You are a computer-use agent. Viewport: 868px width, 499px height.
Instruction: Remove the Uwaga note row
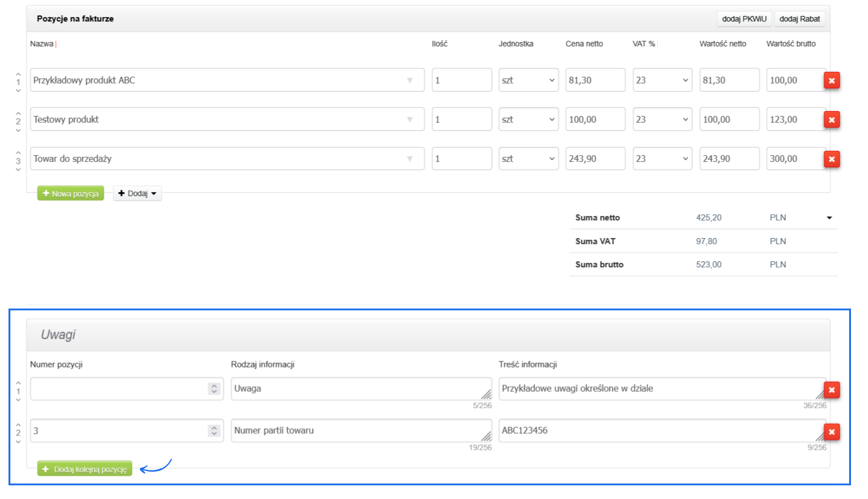832,390
